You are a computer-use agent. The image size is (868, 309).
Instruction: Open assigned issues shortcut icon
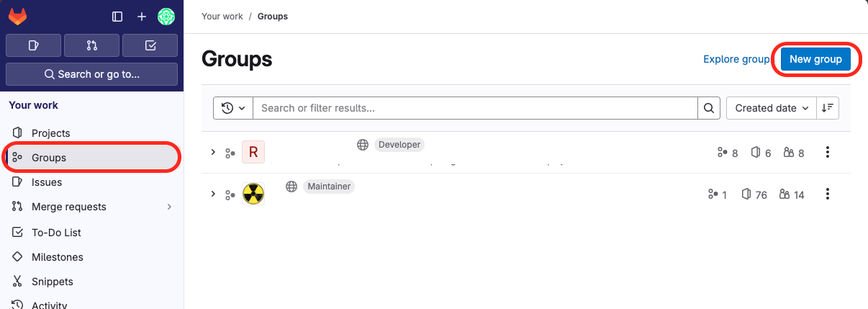tap(33, 45)
